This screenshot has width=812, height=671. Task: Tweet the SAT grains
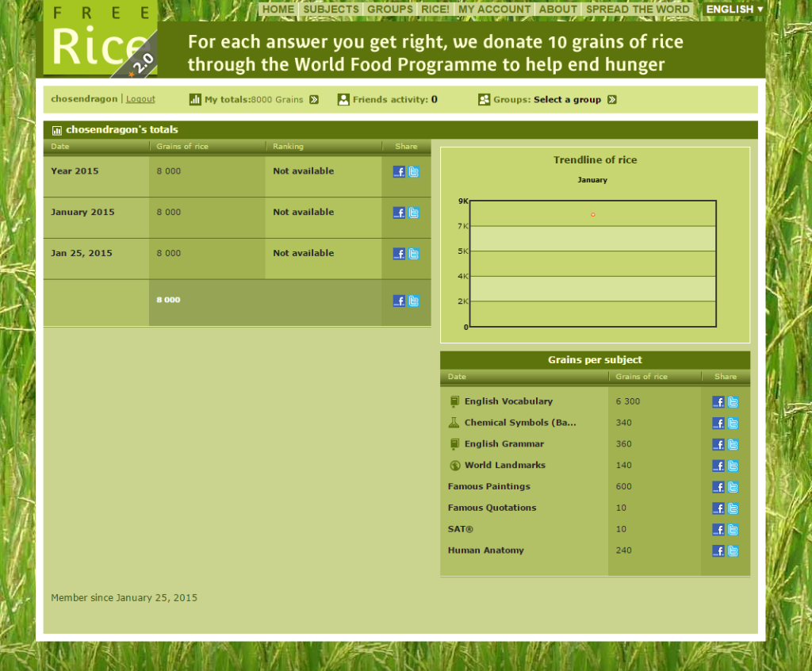733,530
